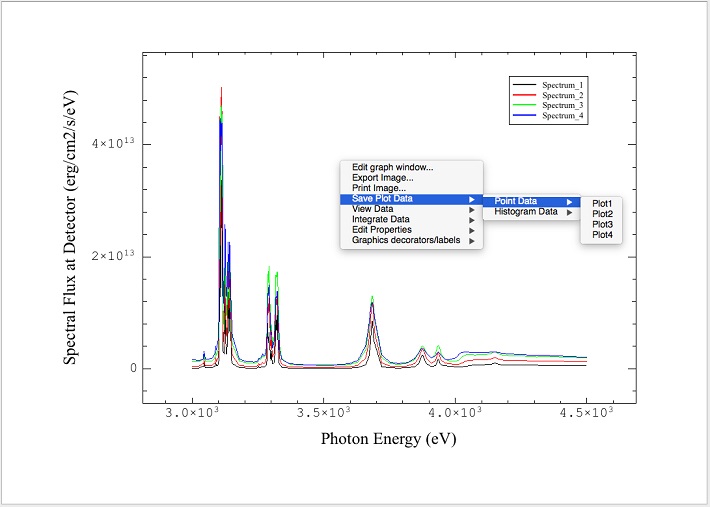Click the Photon Energy (eV) axis title
The height and width of the screenshot is (507, 710).
point(389,439)
